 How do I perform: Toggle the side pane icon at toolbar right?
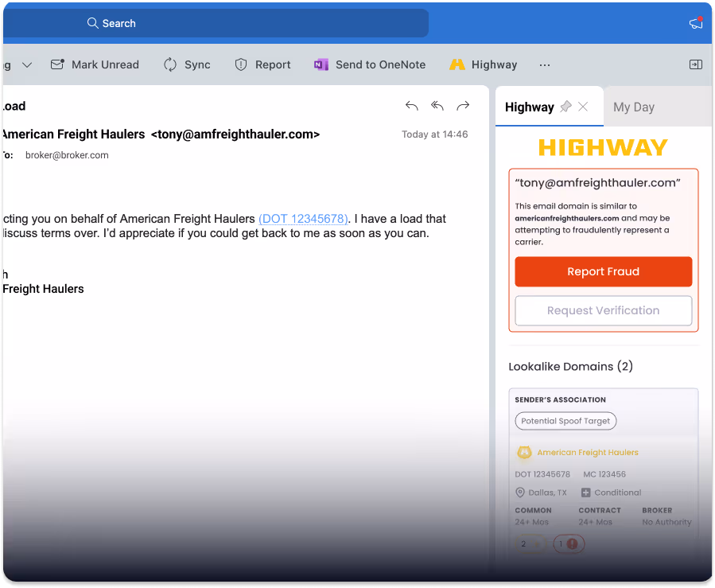pos(695,64)
